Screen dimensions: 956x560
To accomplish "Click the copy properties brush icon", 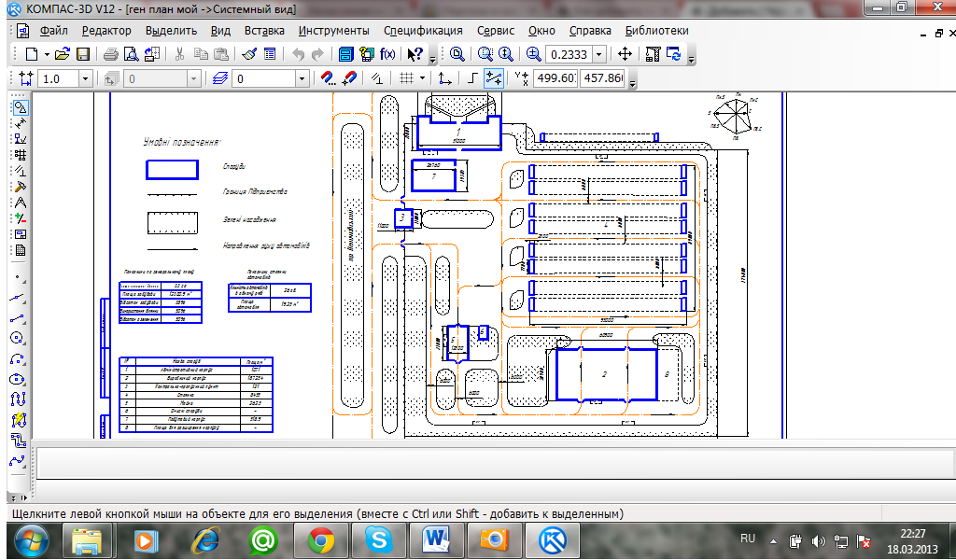I will point(248,54).
